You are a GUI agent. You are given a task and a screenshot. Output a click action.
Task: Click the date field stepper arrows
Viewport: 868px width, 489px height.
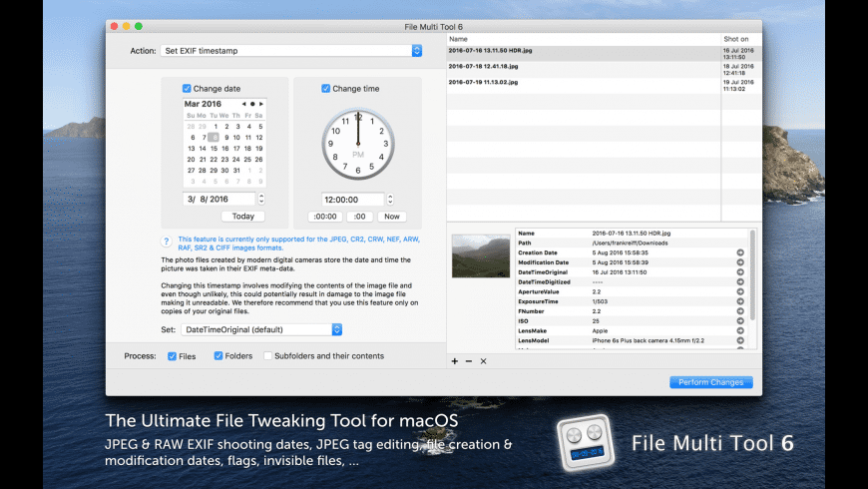(261, 199)
